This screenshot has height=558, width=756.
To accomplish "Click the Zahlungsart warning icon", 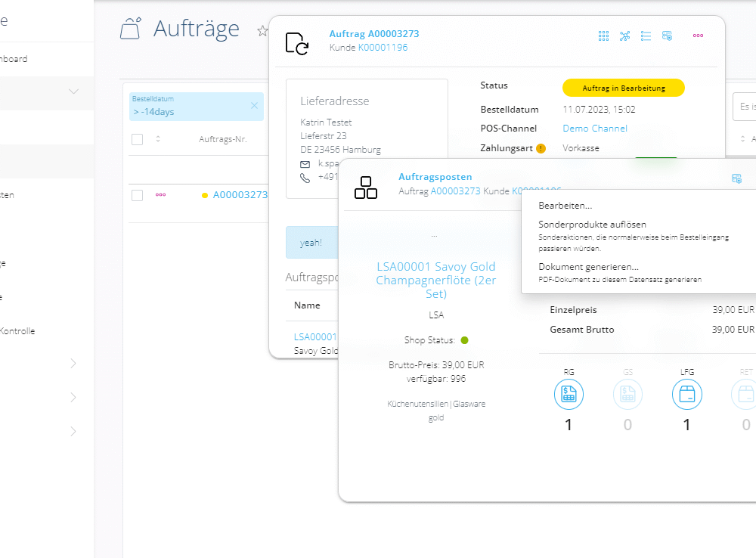I will [541, 148].
